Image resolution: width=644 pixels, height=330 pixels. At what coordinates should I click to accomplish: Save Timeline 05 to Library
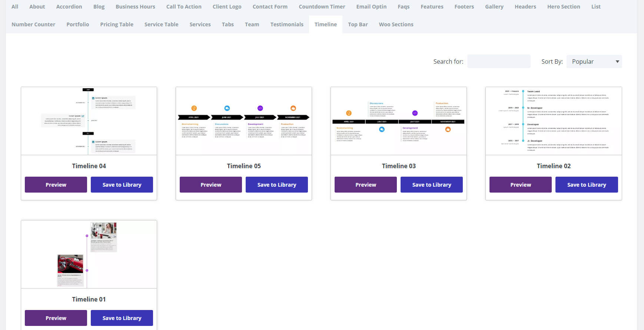click(277, 184)
